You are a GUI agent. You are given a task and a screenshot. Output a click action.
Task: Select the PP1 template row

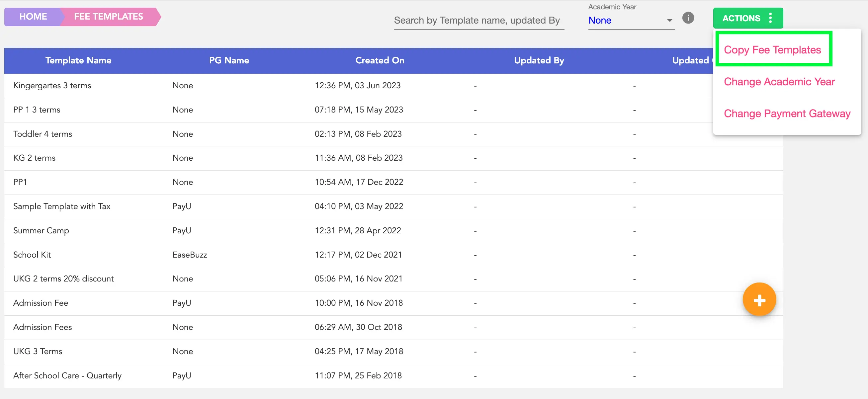(393, 182)
